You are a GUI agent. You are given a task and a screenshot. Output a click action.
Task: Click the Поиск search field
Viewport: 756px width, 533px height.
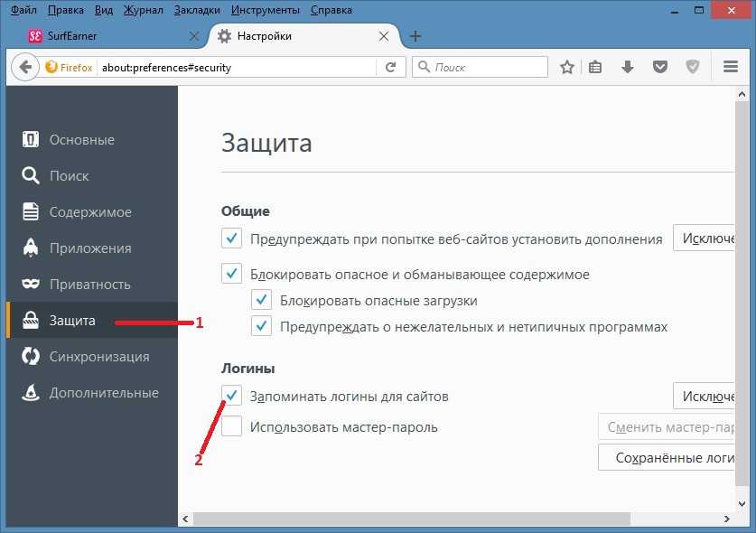pyautogui.click(x=481, y=67)
